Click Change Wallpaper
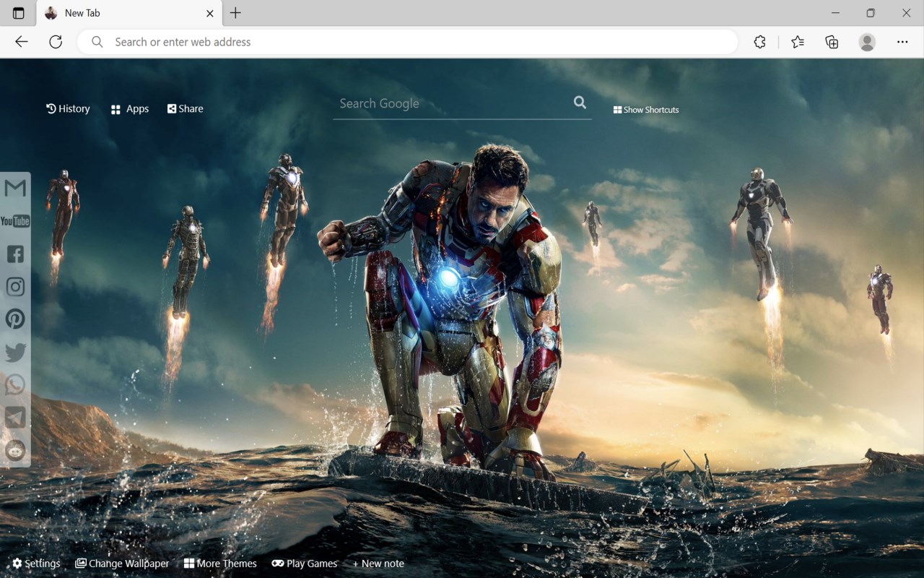The height and width of the screenshot is (578, 924). [122, 564]
